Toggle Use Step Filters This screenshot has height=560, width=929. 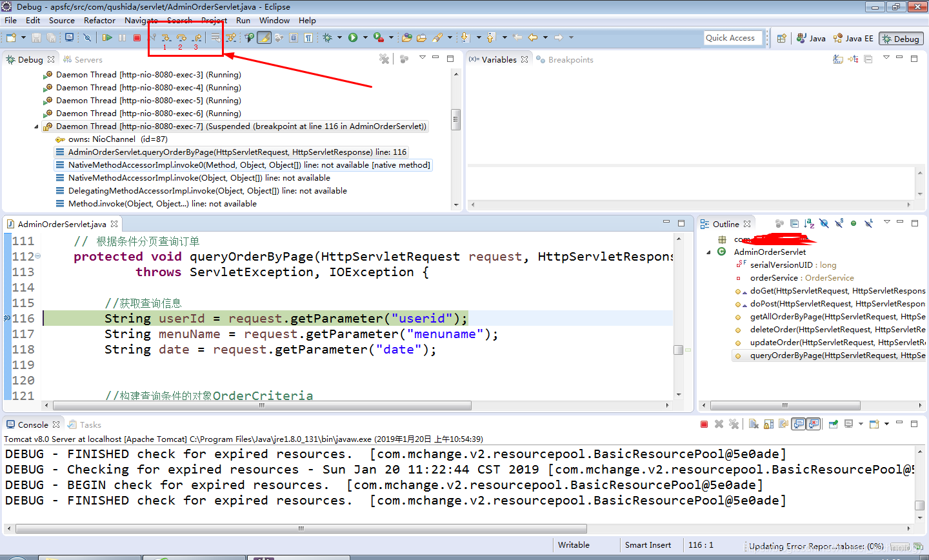(x=230, y=37)
